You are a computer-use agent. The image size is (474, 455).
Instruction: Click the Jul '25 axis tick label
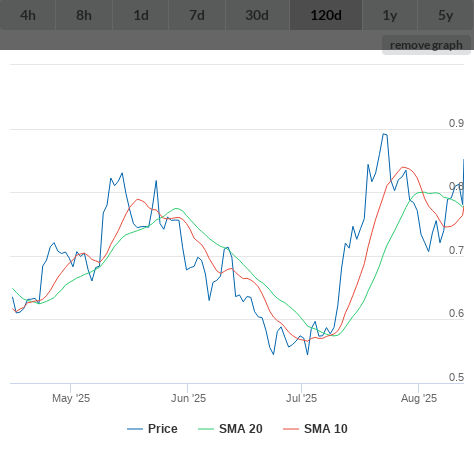[302, 398]
